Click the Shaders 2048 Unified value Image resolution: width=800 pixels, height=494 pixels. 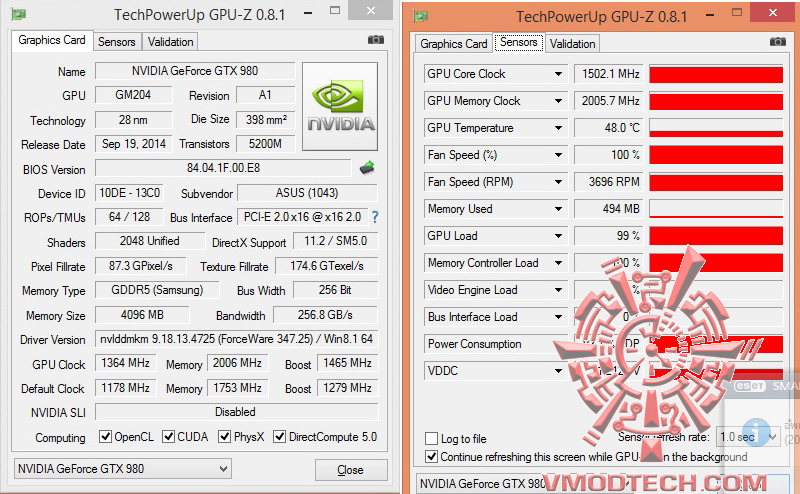point(149,241)
